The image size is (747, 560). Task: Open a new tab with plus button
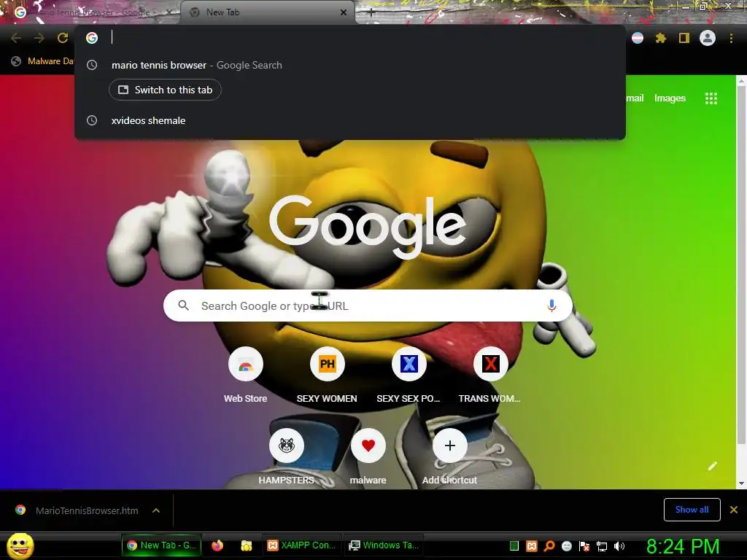pos(371,12)
